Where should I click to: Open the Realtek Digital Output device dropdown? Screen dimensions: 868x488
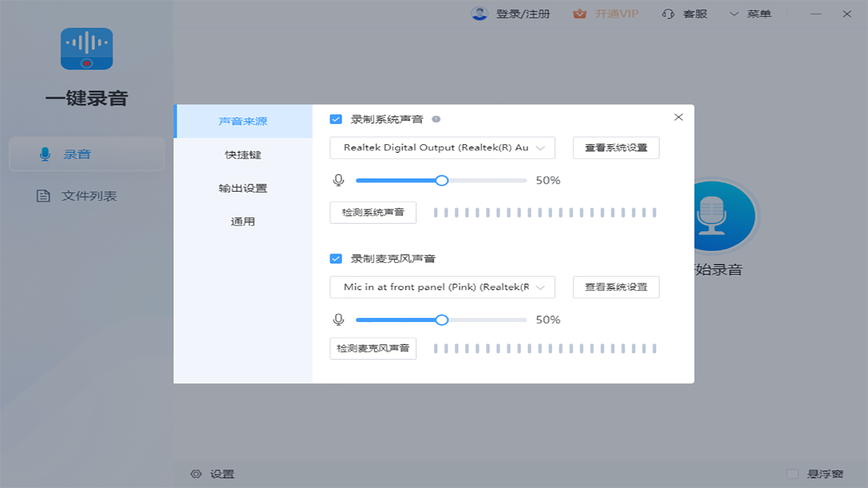[442, 148]
